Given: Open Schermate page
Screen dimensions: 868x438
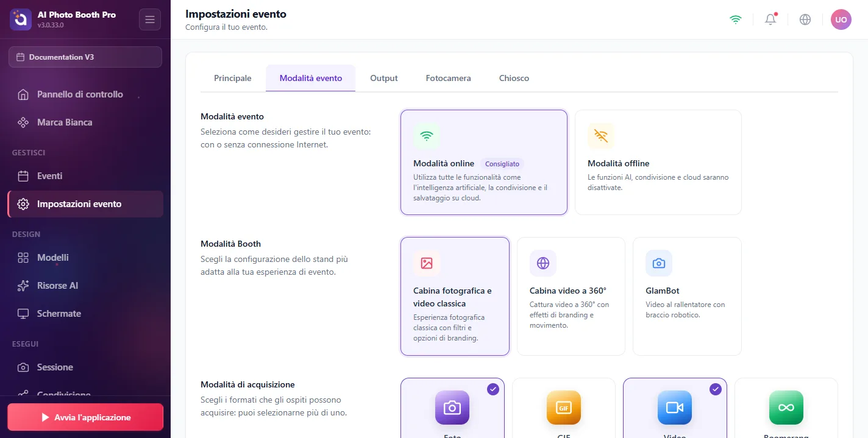Looking at the screenshot, I should pos(85,314).
